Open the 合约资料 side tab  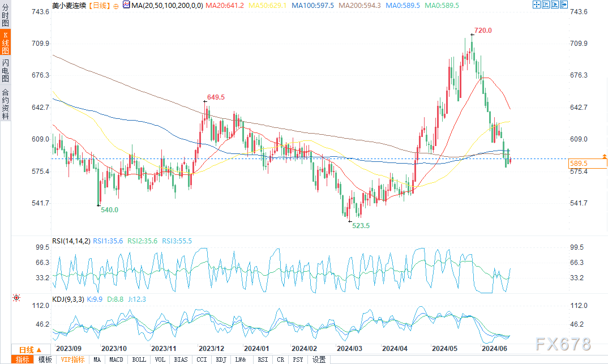[x=5, y=104]
